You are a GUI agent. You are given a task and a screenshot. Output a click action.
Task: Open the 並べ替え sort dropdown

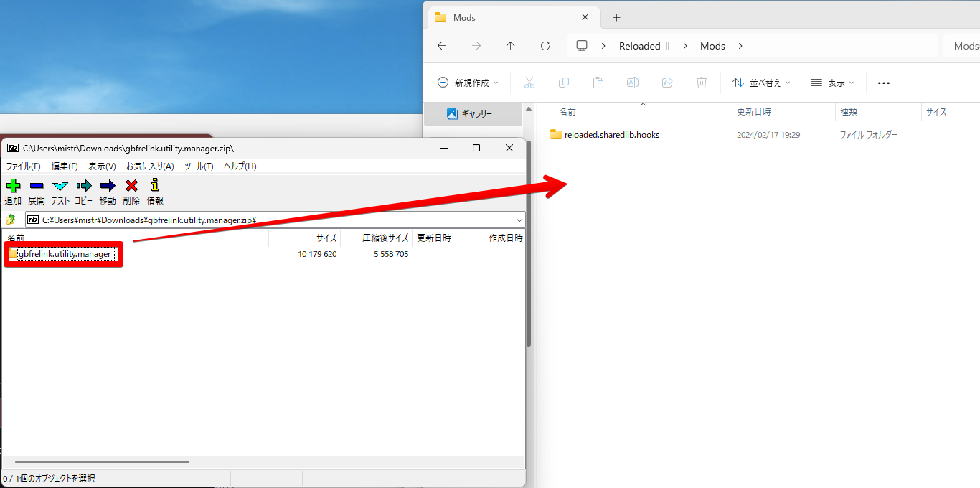click(x=760, y=83)
